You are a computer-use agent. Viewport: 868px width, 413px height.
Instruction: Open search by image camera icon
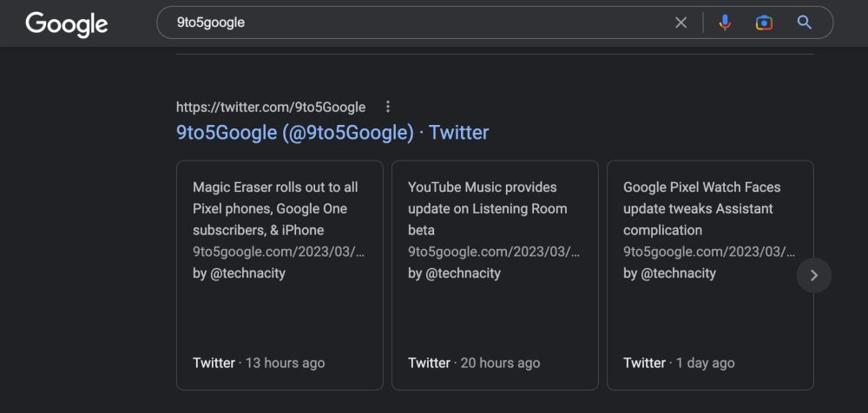click(x=764, y=23)
